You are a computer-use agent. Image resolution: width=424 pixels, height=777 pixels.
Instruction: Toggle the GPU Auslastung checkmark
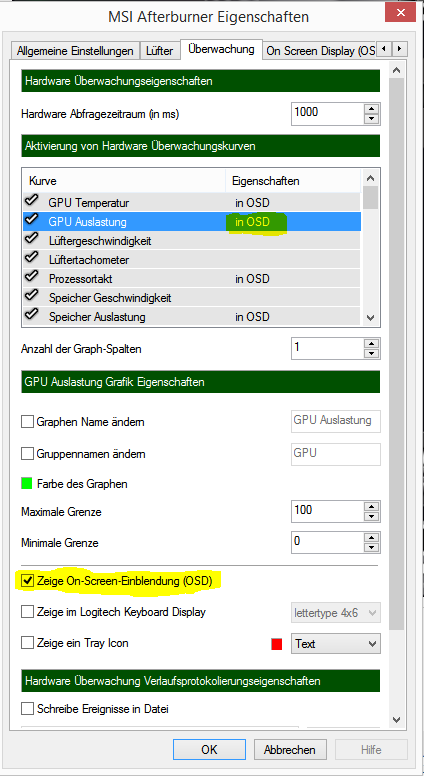coord(31,221)
